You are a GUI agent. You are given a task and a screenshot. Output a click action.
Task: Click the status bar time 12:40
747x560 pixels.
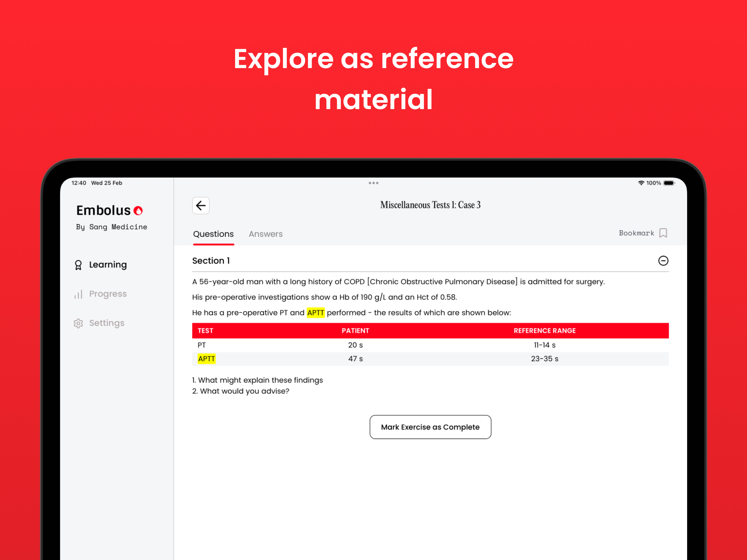click(x=79, y=183)
